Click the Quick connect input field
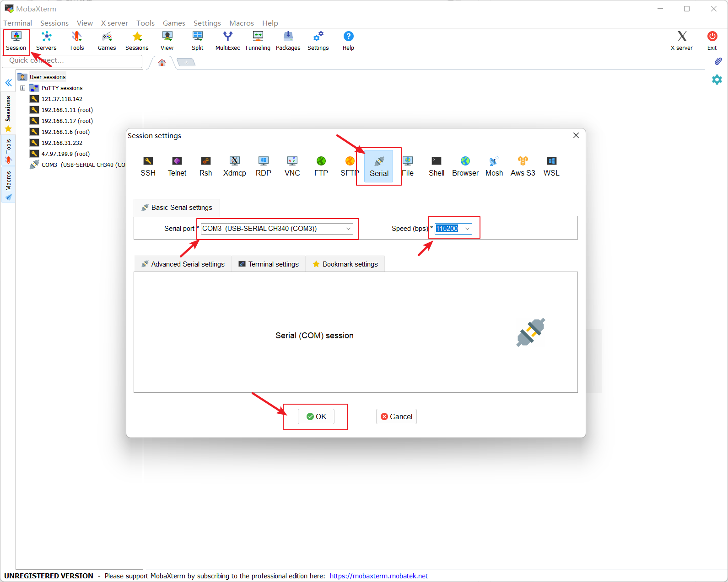 point(72,61)
